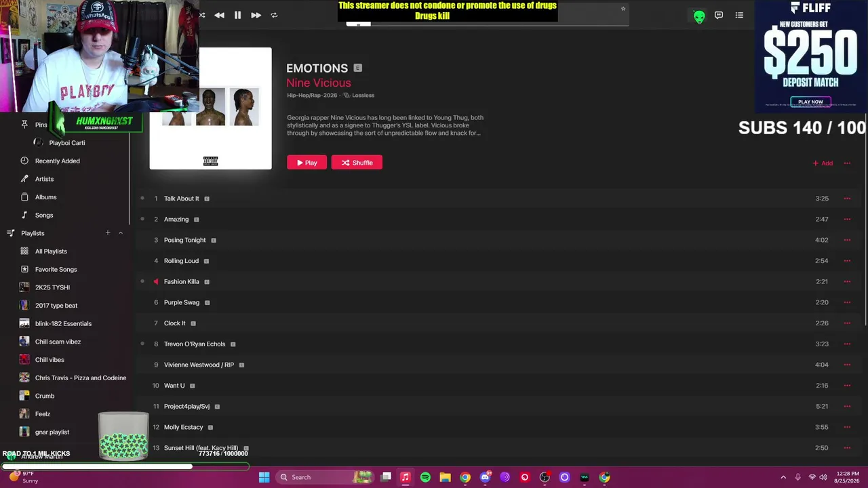Open more options for Trevon O'Ryan Echols

[x=847, y=344]
